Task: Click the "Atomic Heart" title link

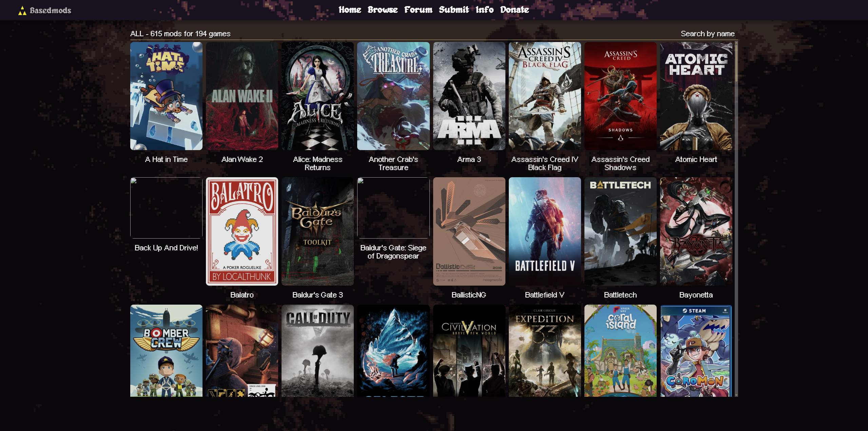Action: [x=696, y=159]
